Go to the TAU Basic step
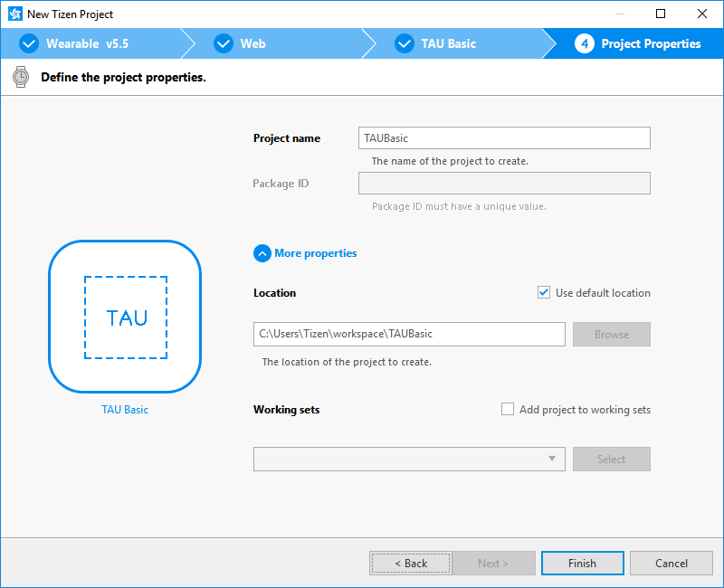The image size is (724, 588). tap(448, 43)
